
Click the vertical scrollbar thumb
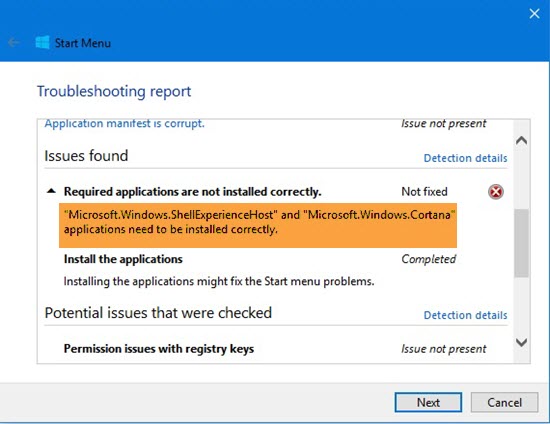[x=522, y=243]
